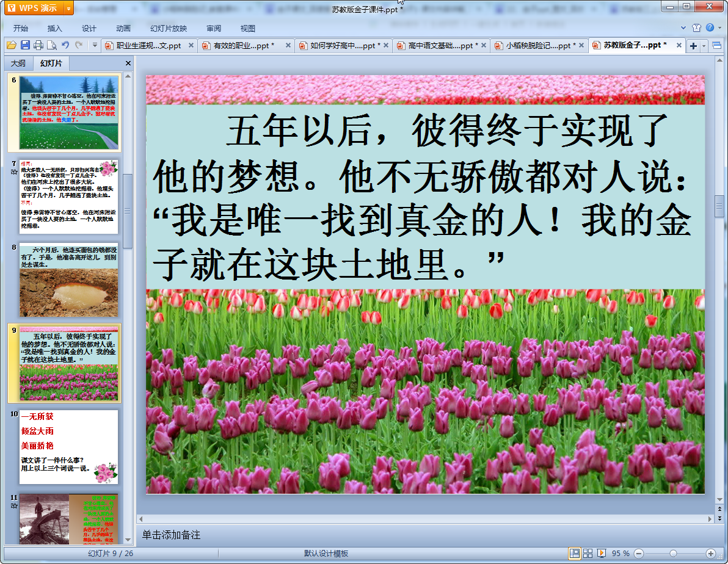Click the Print icon in the quick toolbar
The height and width of the screenshot is (564, 728).
coord(38,45)
